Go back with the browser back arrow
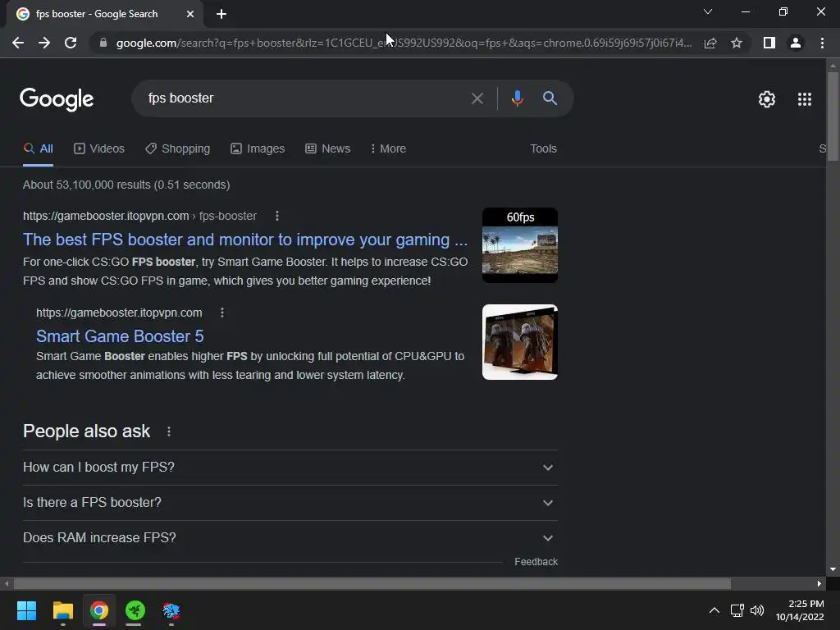The height and width of the screenshot is (630, 840). (x=18, y=43)
